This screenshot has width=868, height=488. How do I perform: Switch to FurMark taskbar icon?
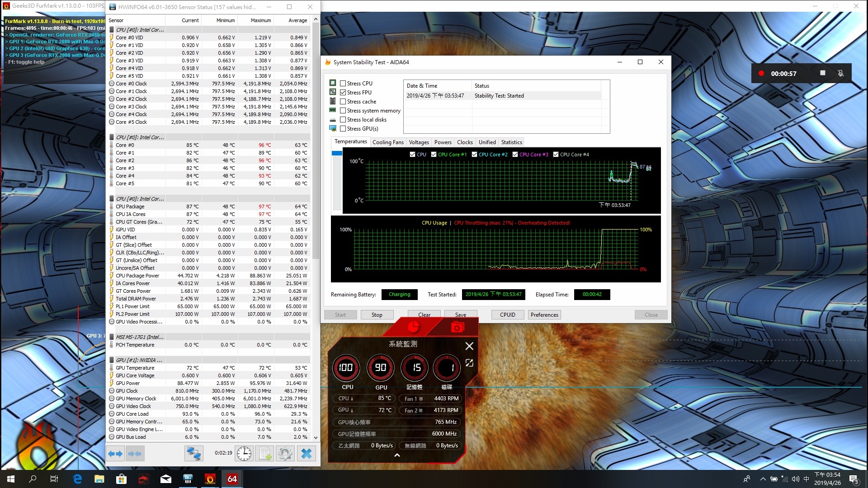[210, 479]
